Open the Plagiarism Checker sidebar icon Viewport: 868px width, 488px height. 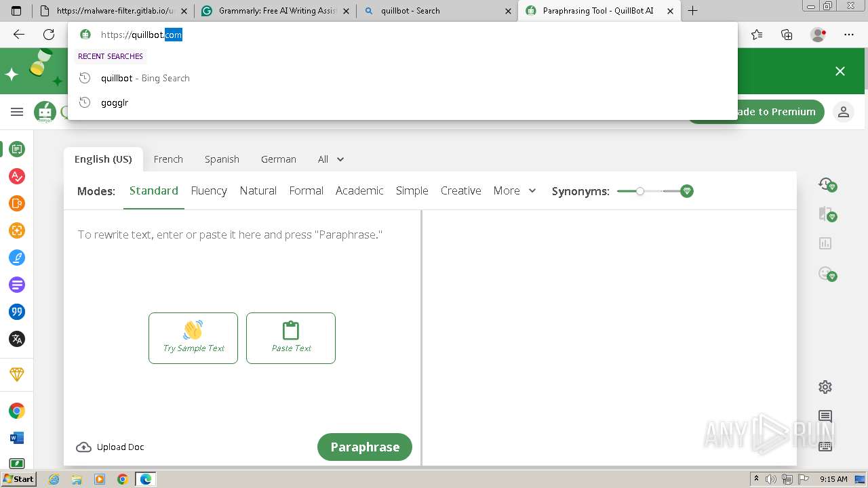[17, 230]
